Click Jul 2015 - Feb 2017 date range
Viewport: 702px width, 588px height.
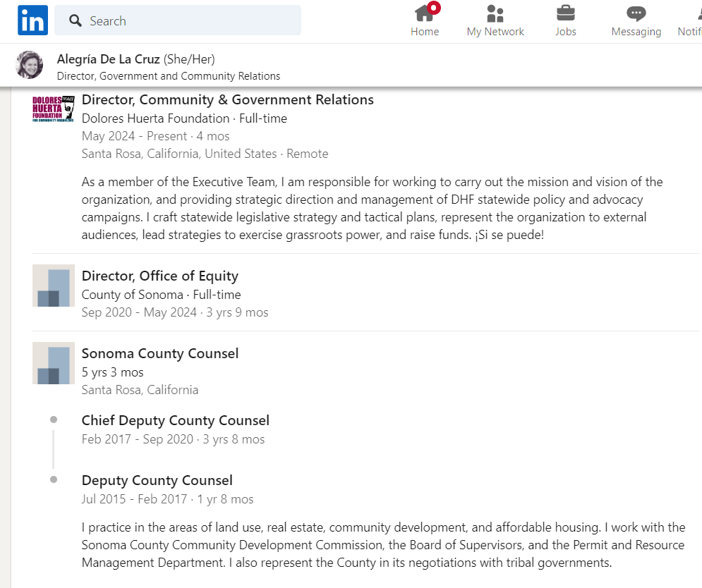pos(134,499)
